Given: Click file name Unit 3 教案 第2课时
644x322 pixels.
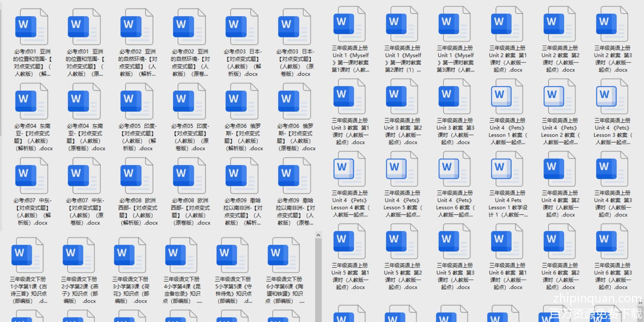Looking at the screenshot, I should point(402,131).
